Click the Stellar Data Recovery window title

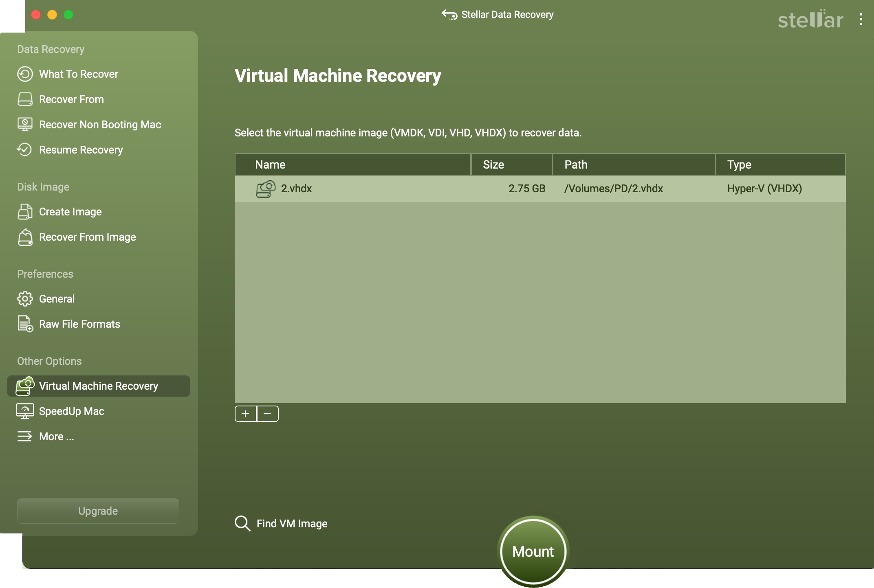point(507,15)
